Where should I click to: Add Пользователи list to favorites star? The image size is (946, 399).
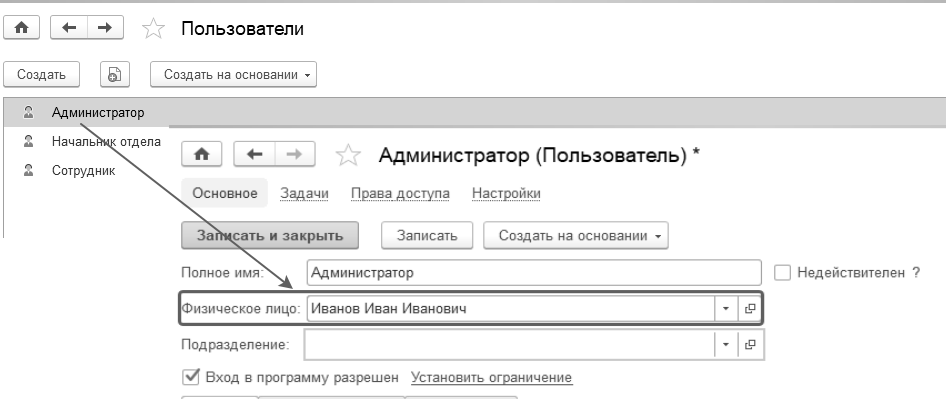click(x=153, y=28)
